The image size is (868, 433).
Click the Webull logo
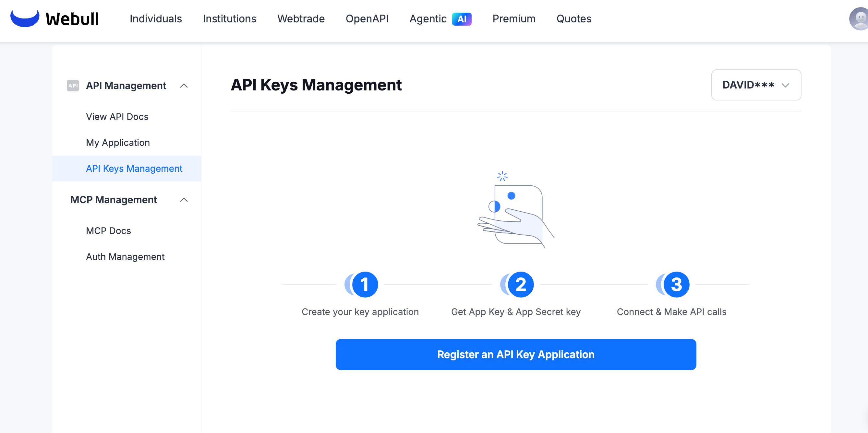pyautogui.click(x=54, y=18)
